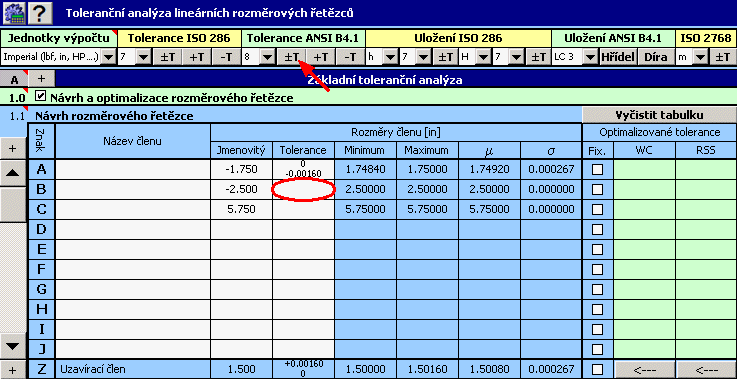Click the plus button beside row Z
This screenshot has width=737, height=379.
(x=13, y=370)
